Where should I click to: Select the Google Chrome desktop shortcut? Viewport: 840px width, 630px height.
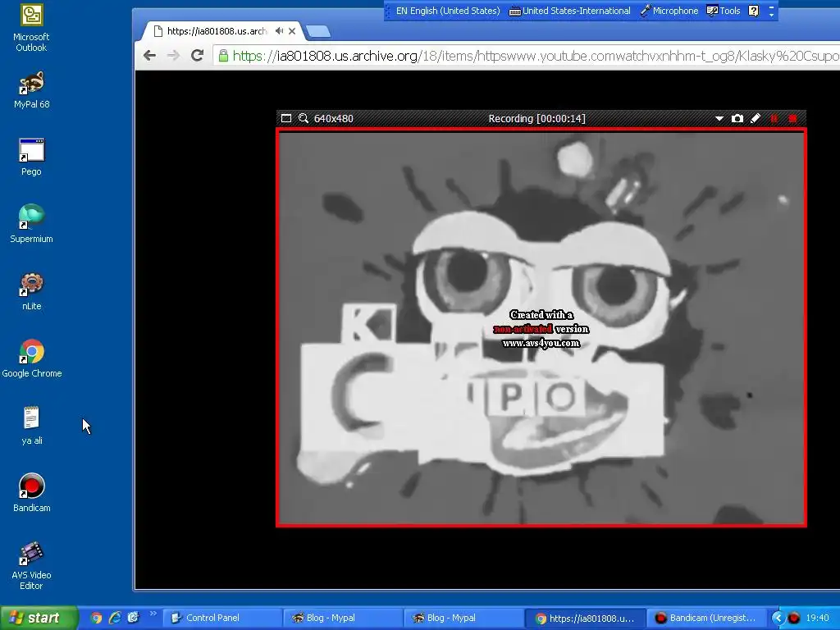tap(32, 359)
